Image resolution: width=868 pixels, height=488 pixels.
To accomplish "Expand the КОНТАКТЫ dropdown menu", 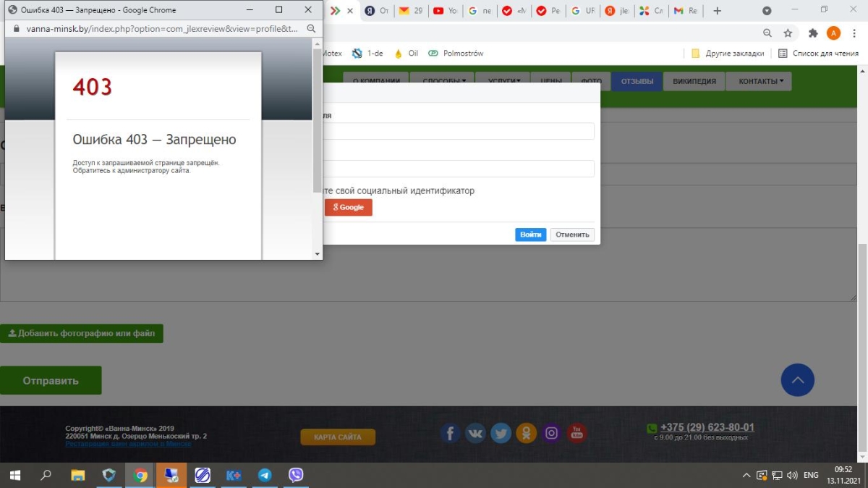I will point(760,82).
